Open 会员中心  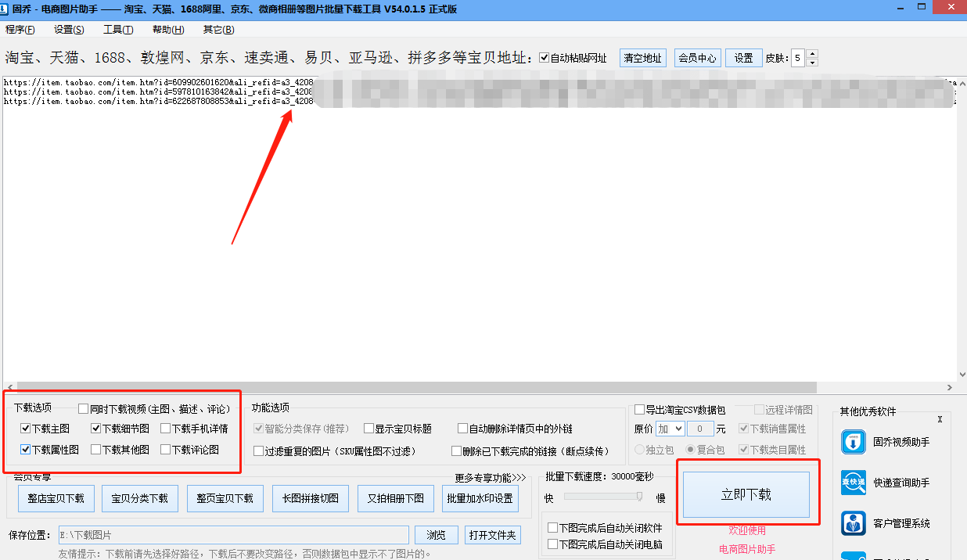point(697,58)
